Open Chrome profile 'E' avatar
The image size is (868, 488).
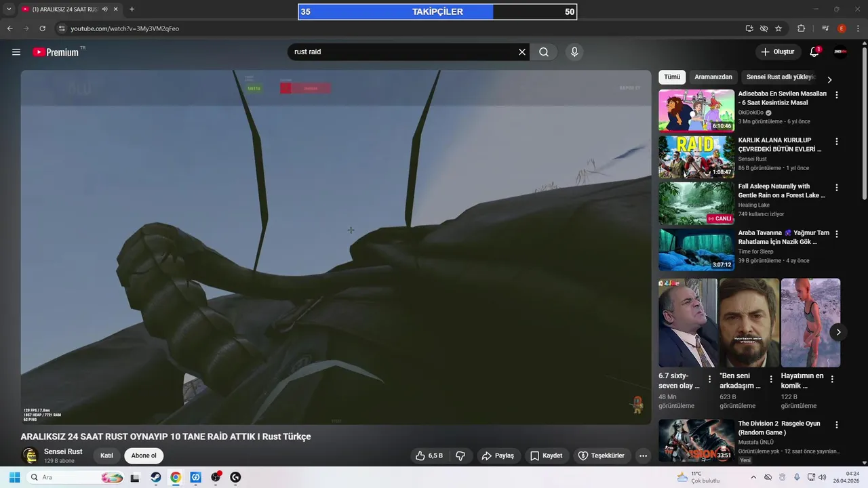842,28
